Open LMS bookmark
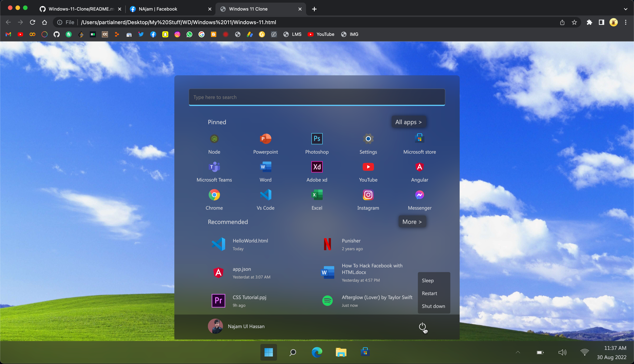 292,34
